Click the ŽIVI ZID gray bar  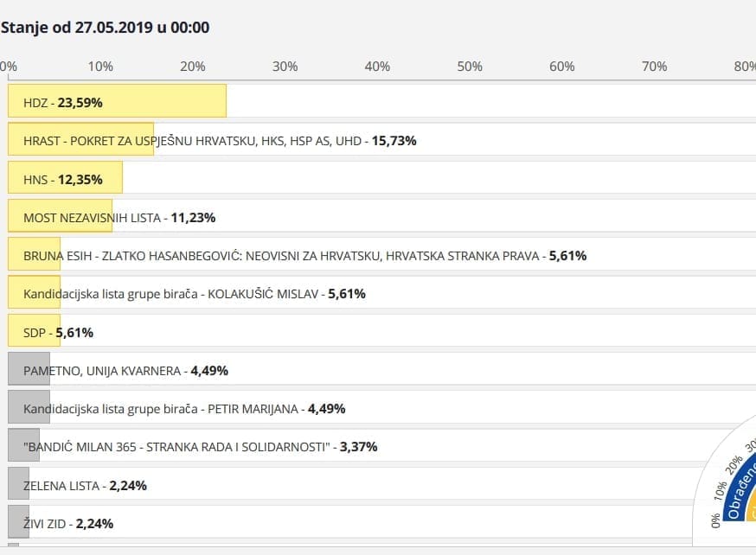point(18,523)
